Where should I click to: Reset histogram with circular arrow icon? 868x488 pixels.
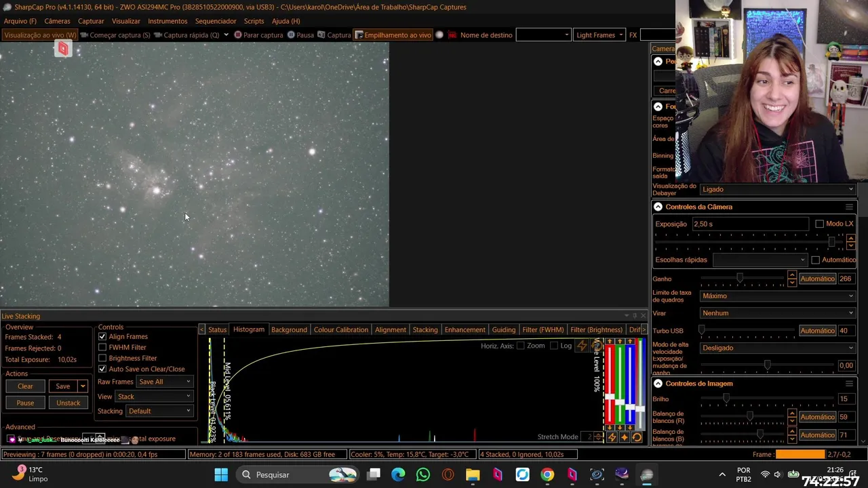click(x=637, y=437)
